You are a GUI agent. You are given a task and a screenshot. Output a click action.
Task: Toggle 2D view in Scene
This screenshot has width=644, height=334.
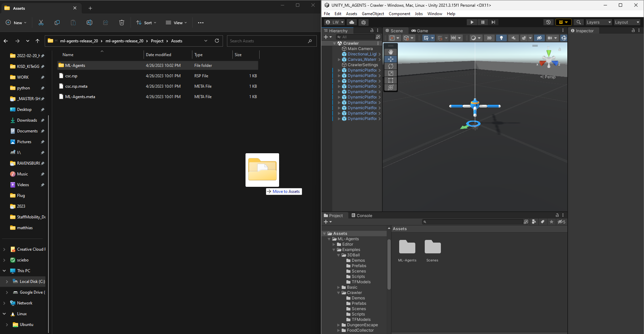[x=489, y=38]
